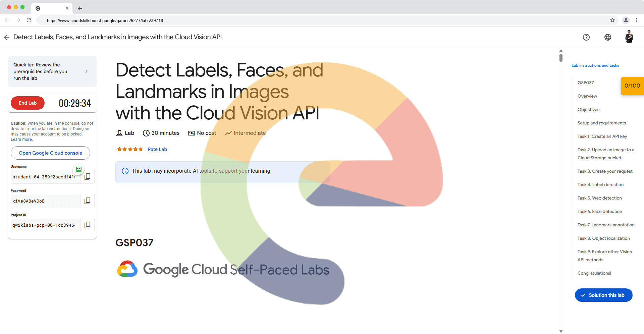Click the End Lab button
The width and height of the screenshot is (644, 334).
(x=28, y=103)
